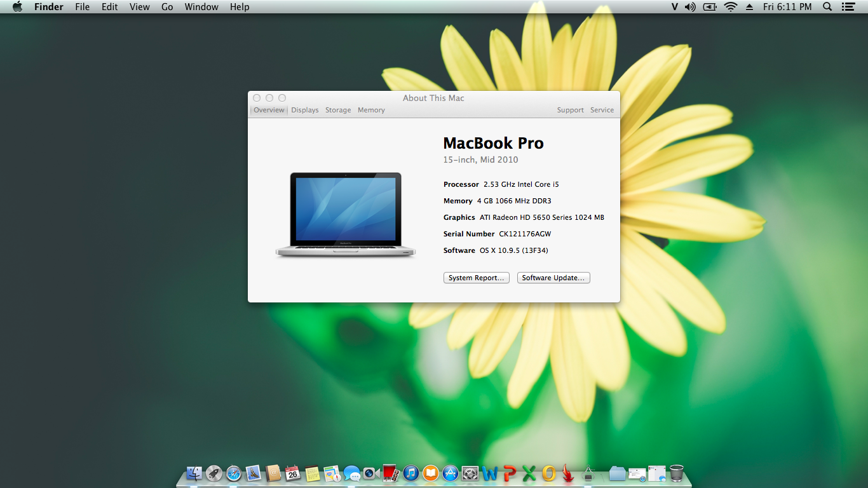Open the App Store dock icon
Viewport: 868px width, 488px height.
pos(451,473)
